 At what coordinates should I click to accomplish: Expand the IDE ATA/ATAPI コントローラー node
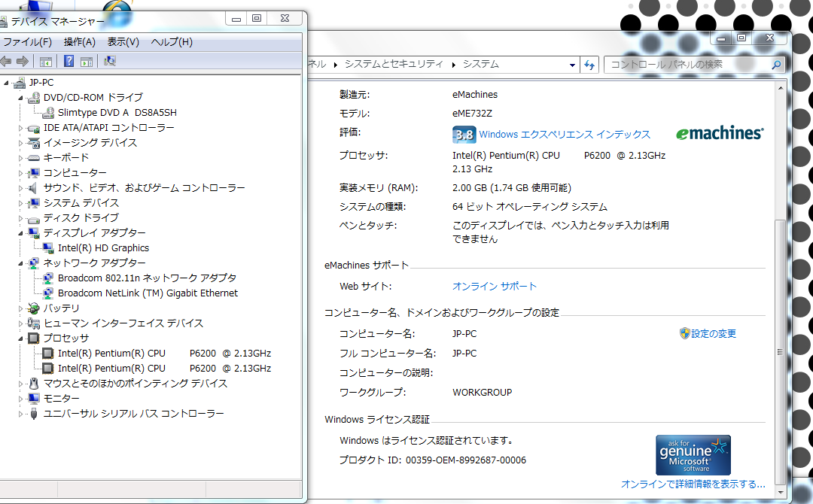(21, 128)
